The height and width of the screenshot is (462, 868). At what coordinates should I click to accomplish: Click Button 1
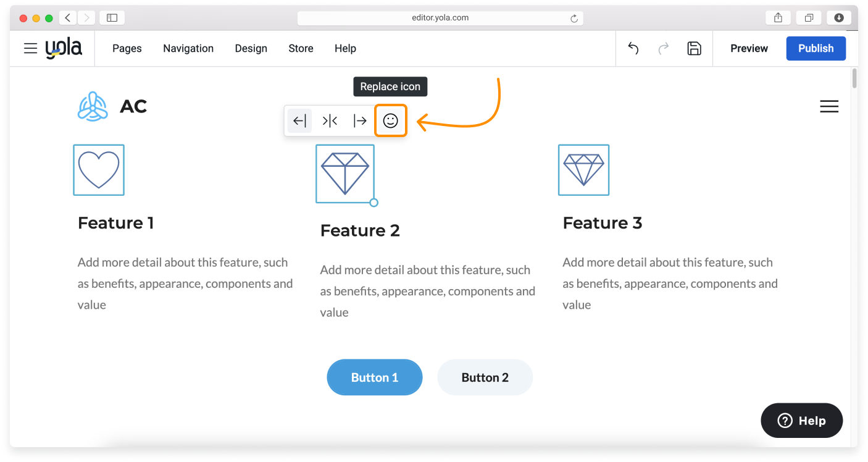pyautogui.click(x=374, y=377)
